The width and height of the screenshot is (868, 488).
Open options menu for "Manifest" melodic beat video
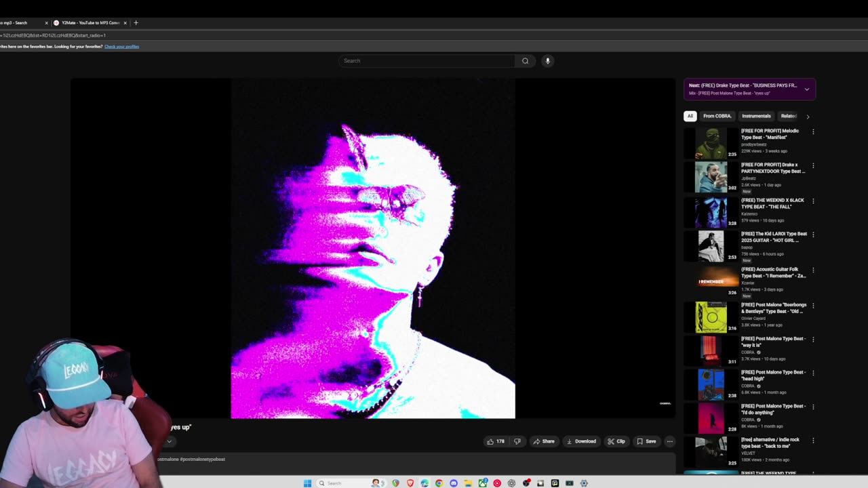(x=813, y=131)
